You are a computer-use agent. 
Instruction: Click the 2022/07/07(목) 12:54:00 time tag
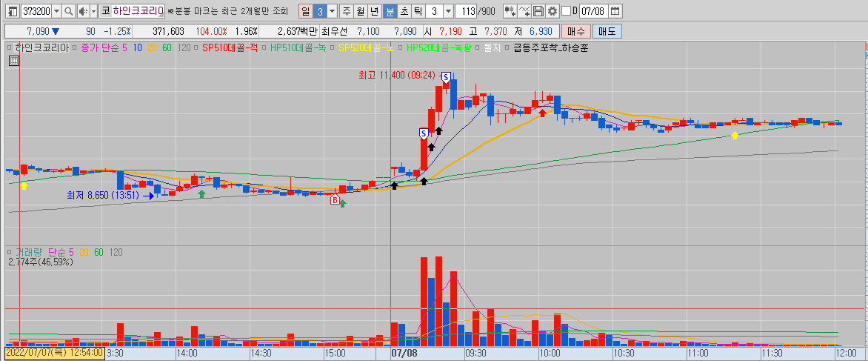pos(55,352)
